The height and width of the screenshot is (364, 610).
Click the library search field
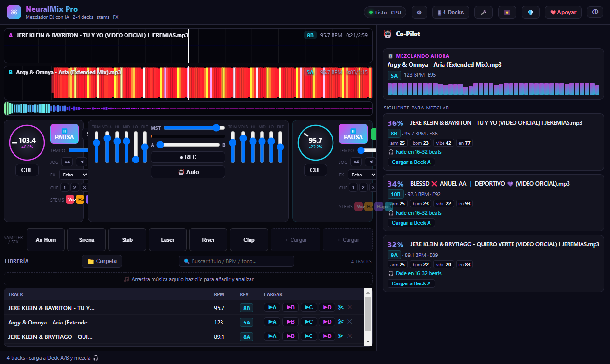(236, 261)
